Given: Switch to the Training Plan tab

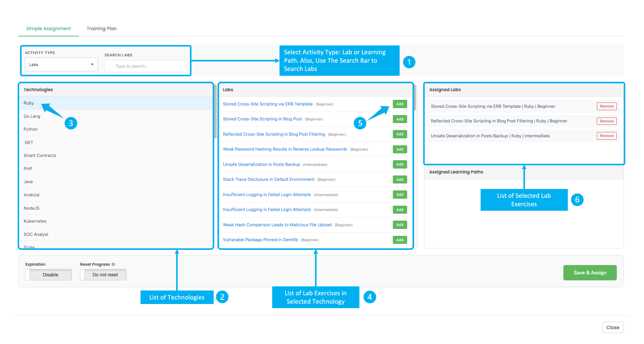Looking at the screenshot, I should (102, 29).
